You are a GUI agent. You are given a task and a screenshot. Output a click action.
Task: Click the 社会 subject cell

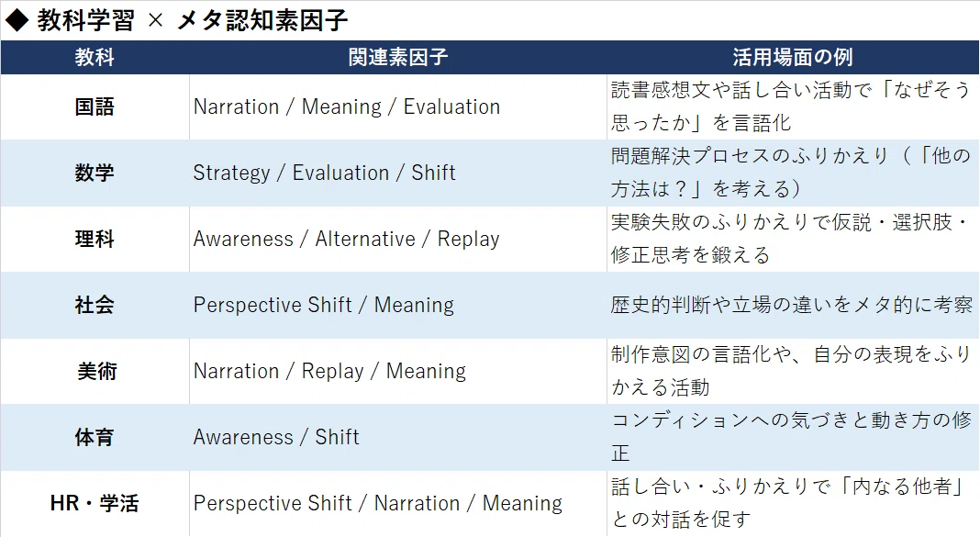[x=95, y=305]
